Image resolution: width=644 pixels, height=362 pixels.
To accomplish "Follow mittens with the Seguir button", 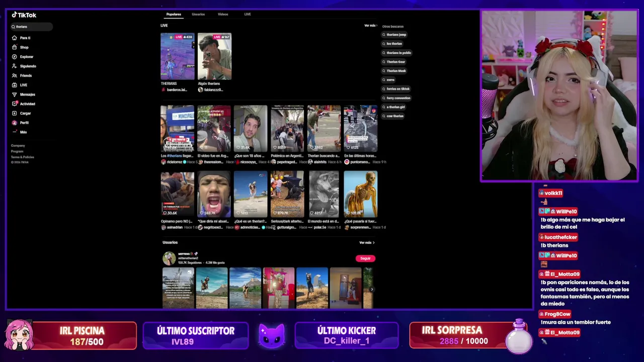I will coord(365,258).
